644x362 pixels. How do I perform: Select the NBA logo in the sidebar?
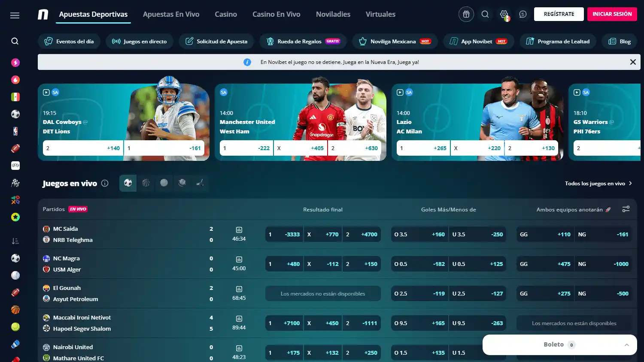point(15,131)
